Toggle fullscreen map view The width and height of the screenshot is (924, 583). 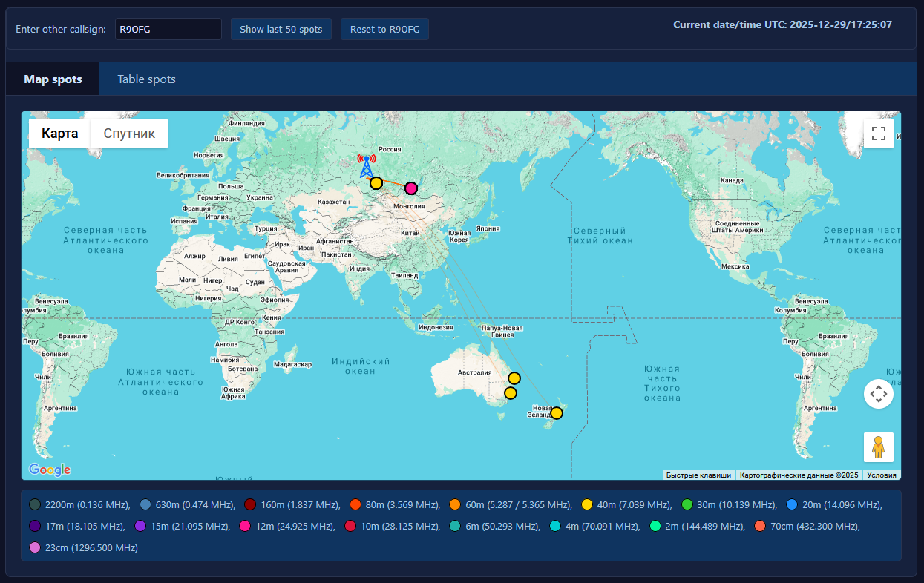[879, 134]
